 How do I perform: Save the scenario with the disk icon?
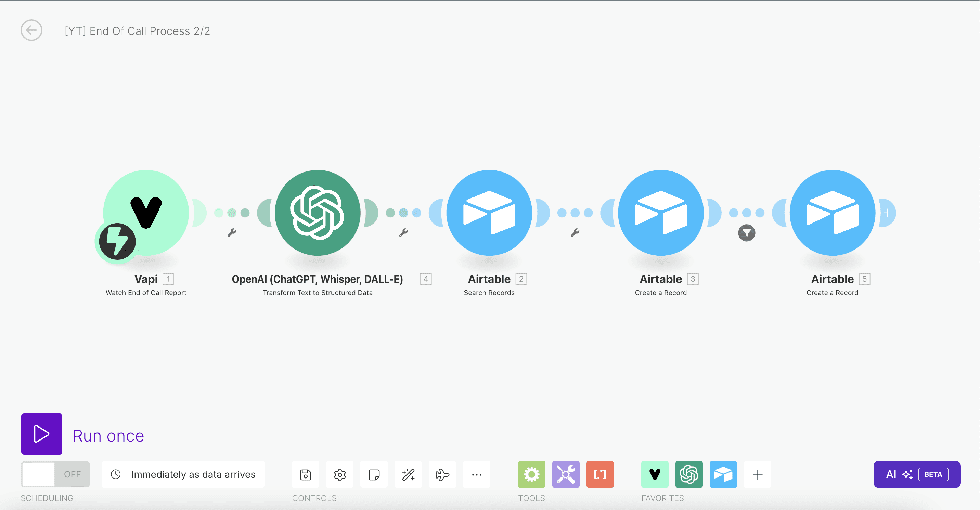306,474
